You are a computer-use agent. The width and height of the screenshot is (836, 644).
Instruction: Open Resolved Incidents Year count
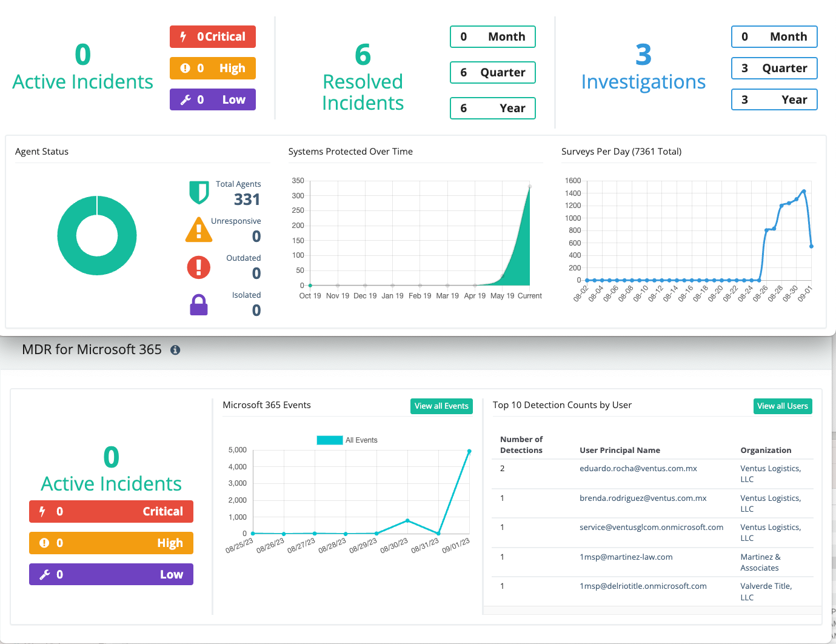[x=493, y=108]
